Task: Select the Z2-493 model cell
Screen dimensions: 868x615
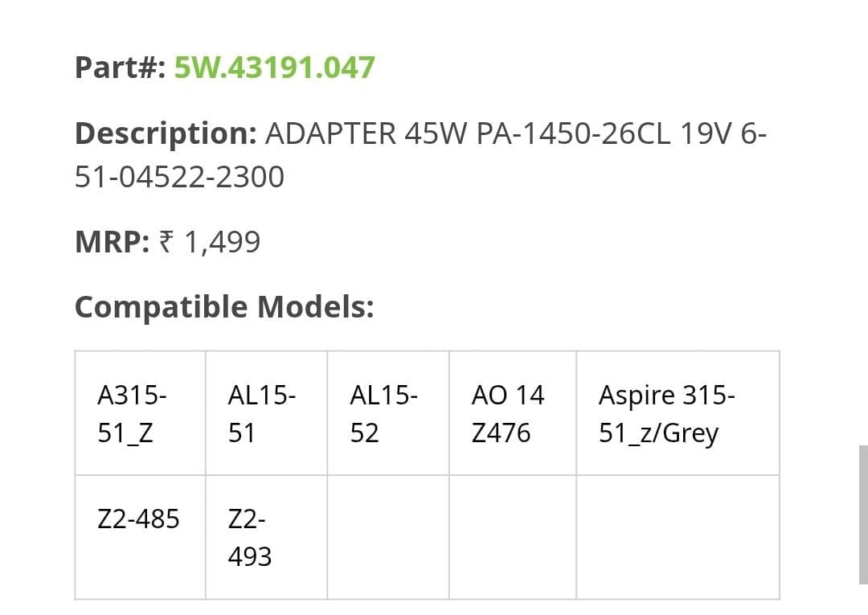Action: point(266,537)
